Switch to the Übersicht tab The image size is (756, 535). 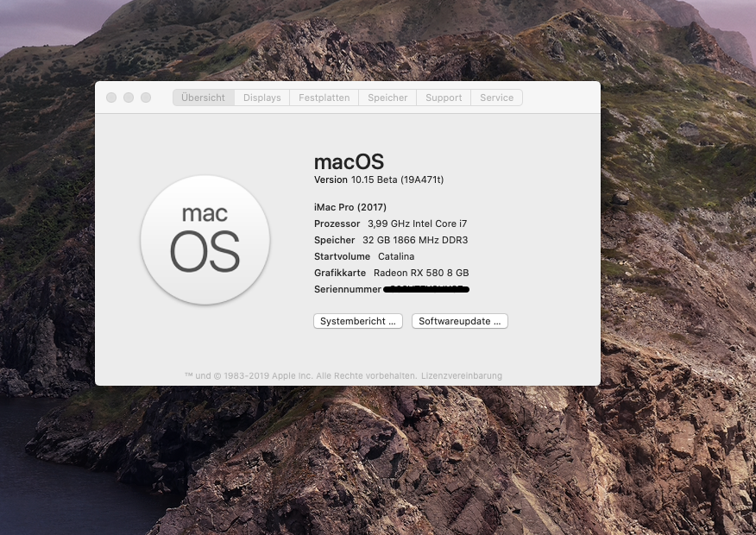203,98
